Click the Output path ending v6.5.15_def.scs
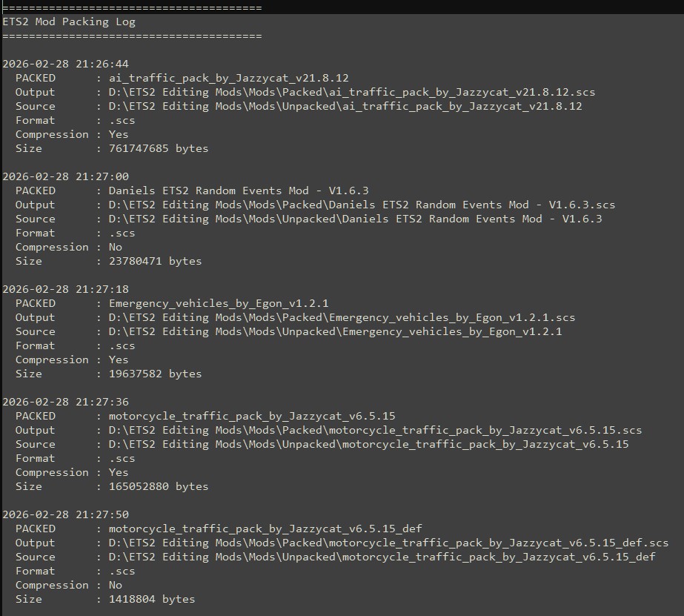 [388, 543]
